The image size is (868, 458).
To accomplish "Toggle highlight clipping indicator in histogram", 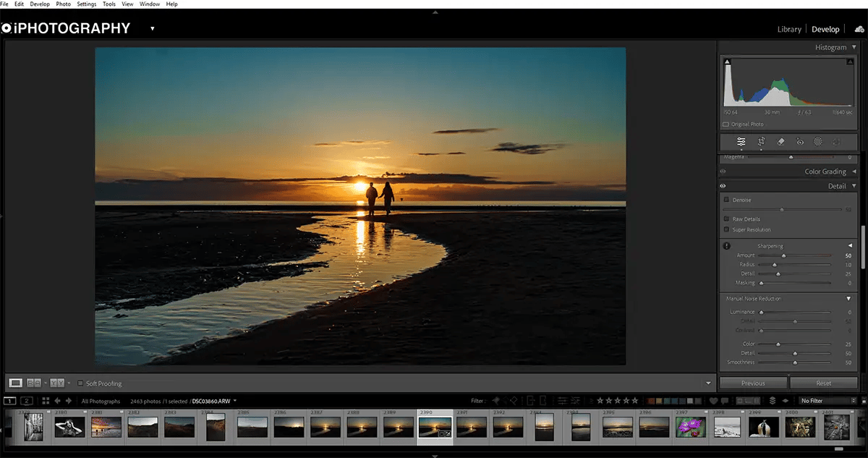I will (x=851, y=62).
